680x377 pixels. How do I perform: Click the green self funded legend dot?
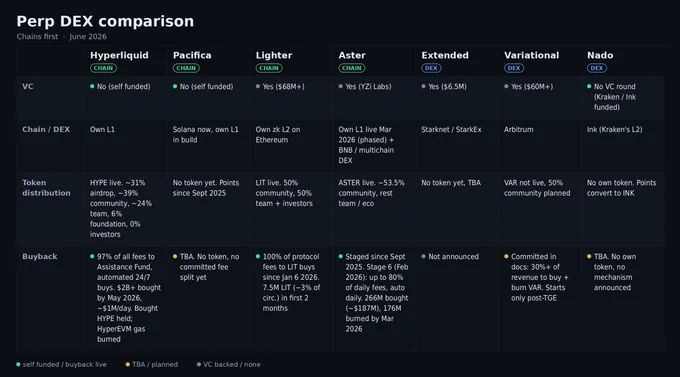[x=18, y=364]
